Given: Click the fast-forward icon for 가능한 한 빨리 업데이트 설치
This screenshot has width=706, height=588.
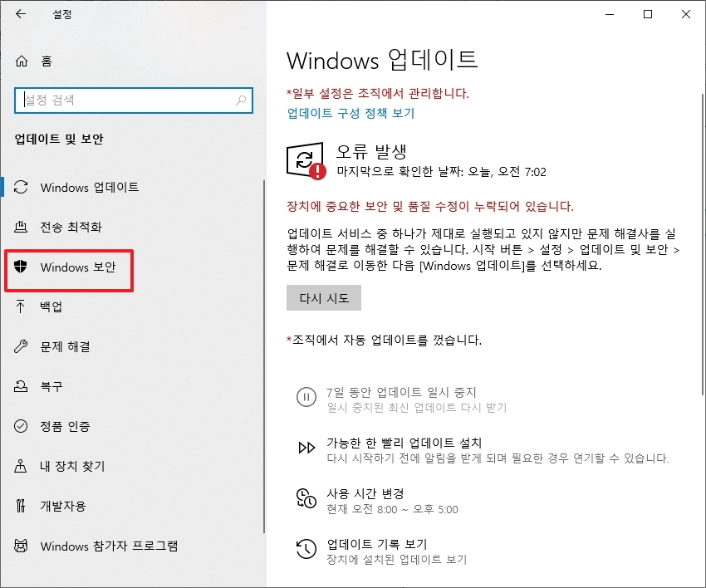Looking at the screenshot, I should (306, 448).
